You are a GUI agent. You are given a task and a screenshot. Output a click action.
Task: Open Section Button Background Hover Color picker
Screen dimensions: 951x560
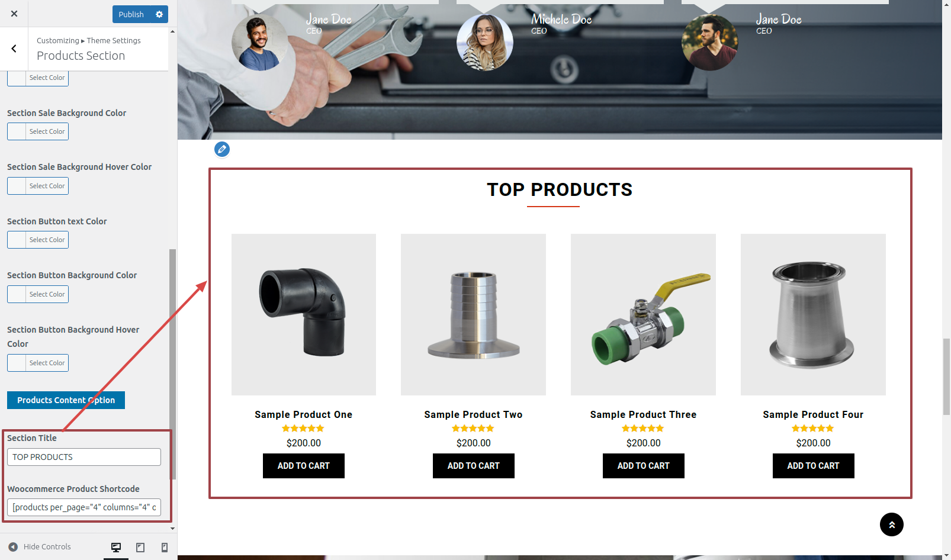(38, 363)
